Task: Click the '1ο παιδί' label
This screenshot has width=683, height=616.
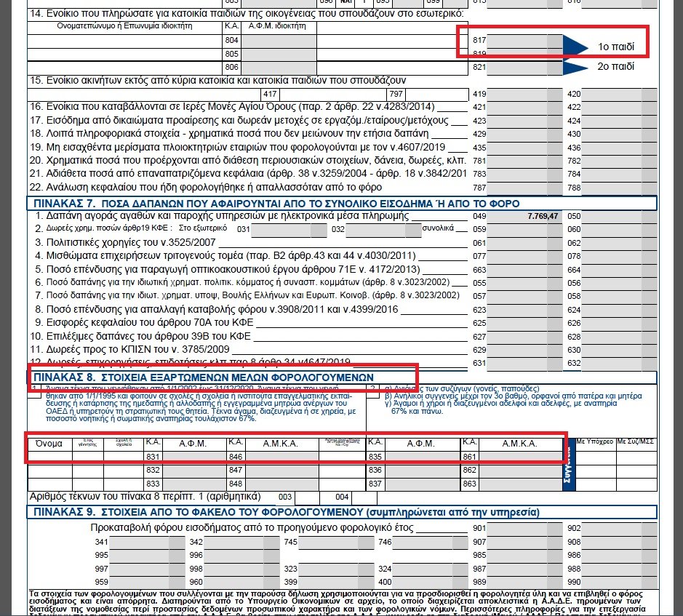Action: pyautogui.click(x=616, y=47)
